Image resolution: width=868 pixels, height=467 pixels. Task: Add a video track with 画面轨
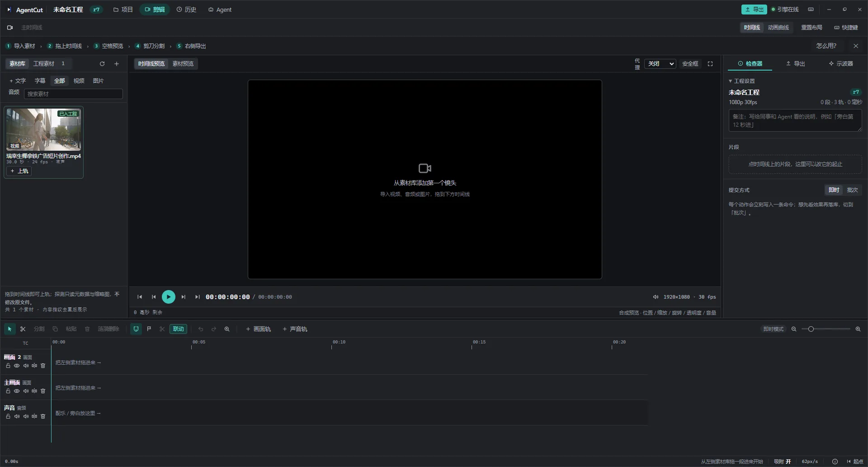(258, 329)
